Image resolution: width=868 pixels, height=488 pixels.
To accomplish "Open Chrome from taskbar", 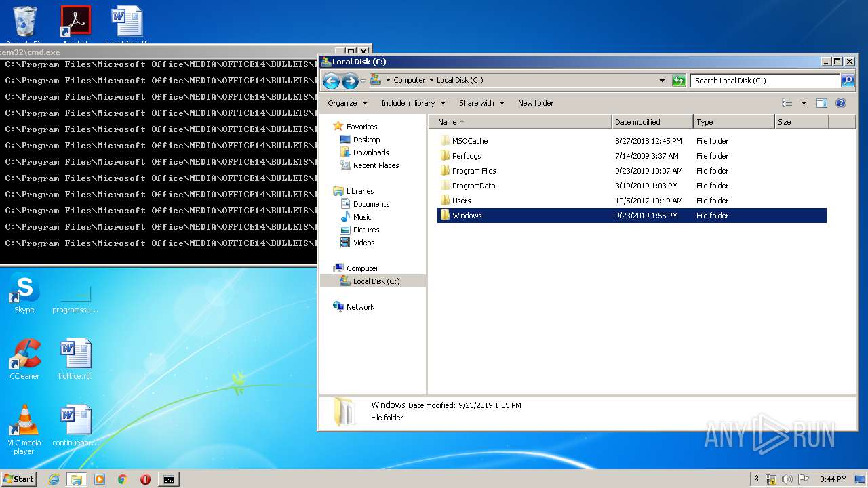I will click(123, 479).
